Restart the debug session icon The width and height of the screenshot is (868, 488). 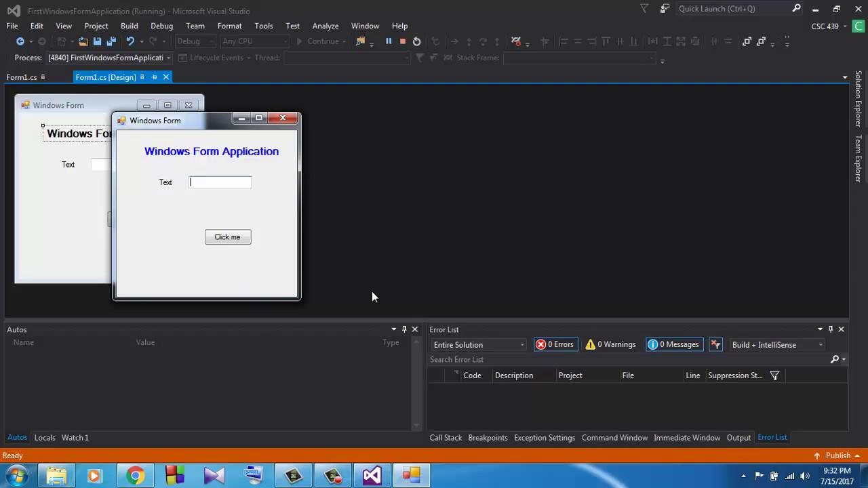(416, 41)
